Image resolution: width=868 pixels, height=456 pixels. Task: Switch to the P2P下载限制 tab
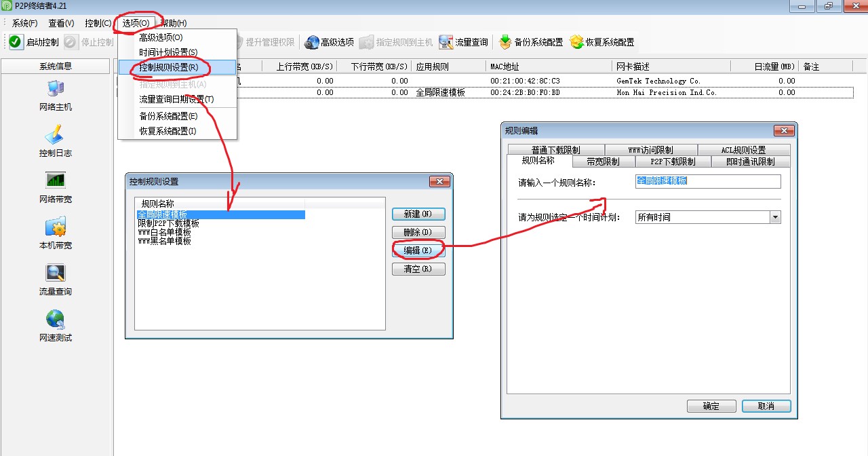pos(673,161)
